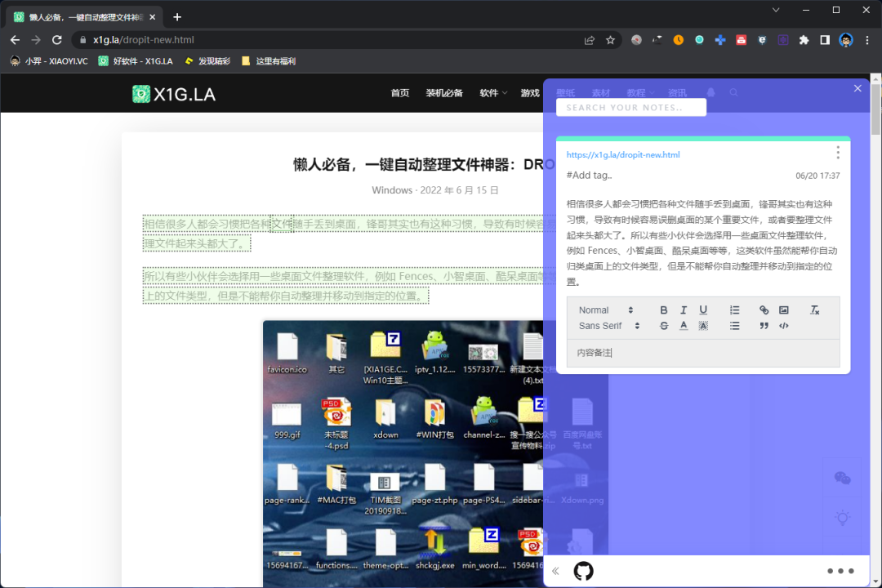882x588 pixels.
Task: Clear formatting using the Tx icon
Action: click(814, 310)
